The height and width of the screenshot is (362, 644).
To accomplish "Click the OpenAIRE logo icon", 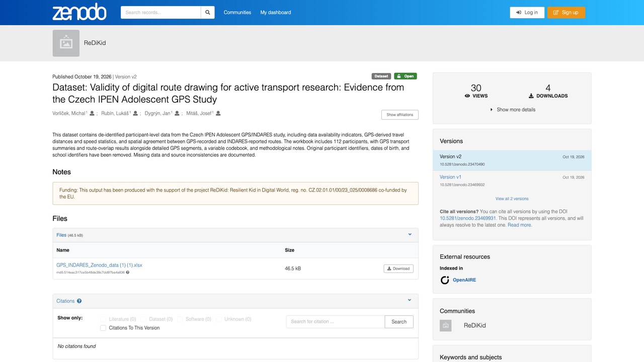I will click(x=445, y=280).
